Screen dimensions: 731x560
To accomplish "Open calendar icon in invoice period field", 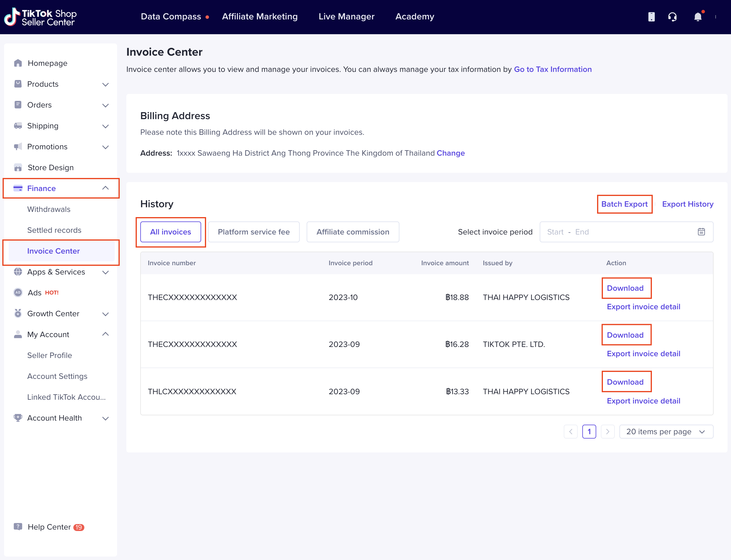I will pos(701,232).
